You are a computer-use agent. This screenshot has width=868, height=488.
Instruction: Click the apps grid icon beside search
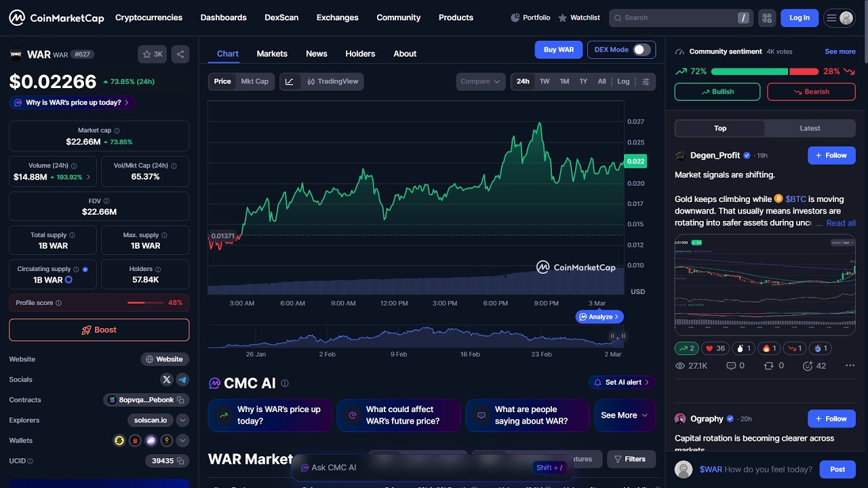click(767, 18)
